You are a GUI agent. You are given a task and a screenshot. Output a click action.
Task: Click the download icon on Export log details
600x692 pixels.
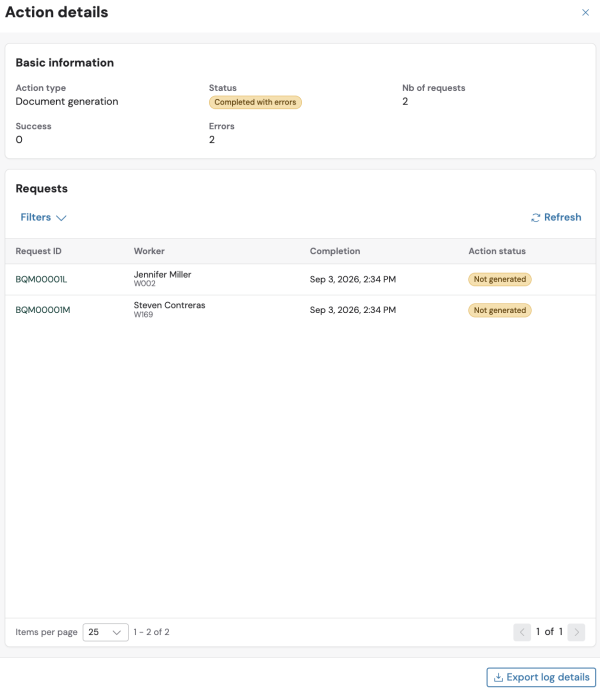[498, 677]
